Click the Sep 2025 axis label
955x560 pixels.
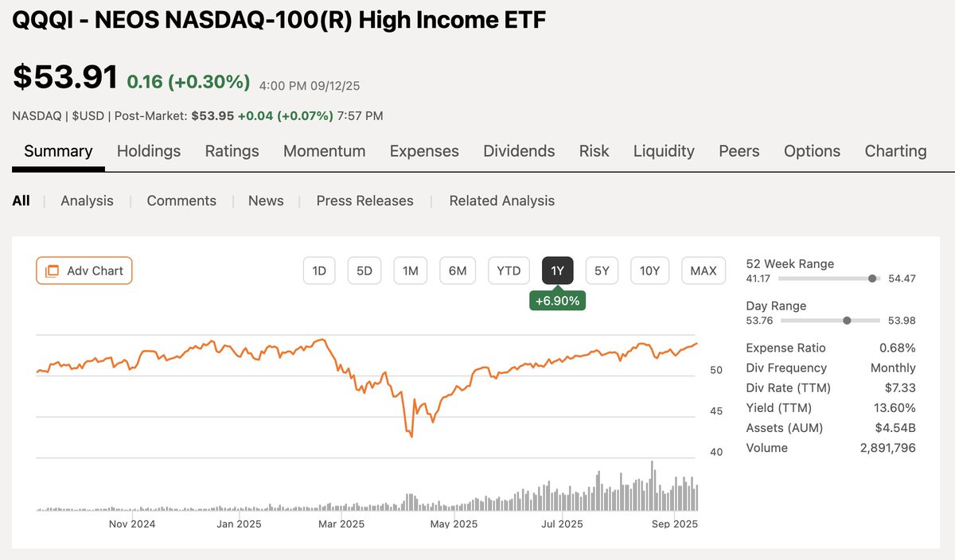(674, 523)
